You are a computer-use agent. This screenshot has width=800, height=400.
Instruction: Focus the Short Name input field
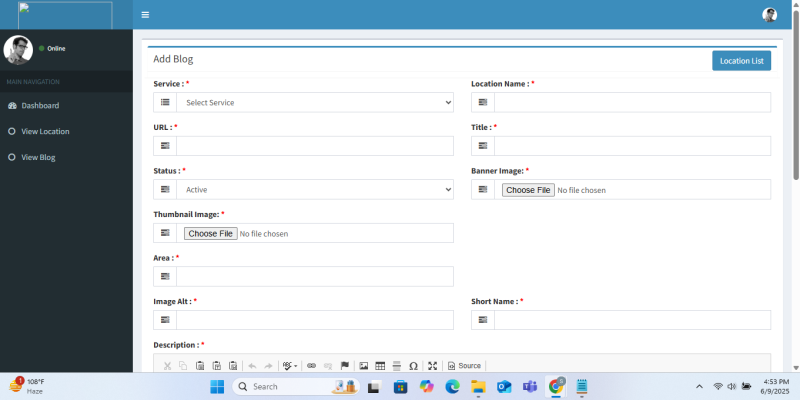pyautogui.click(x=632, y=320)
